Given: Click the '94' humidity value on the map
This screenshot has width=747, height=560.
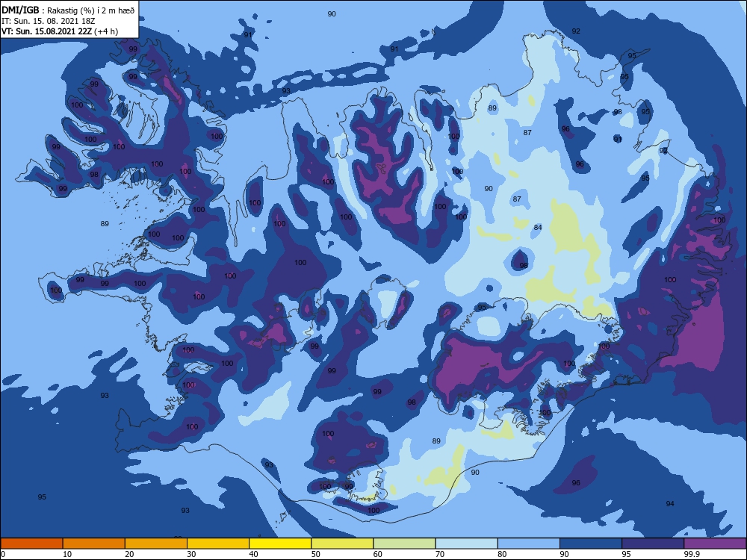Looking at the screenshot, I should pos(670,503).
